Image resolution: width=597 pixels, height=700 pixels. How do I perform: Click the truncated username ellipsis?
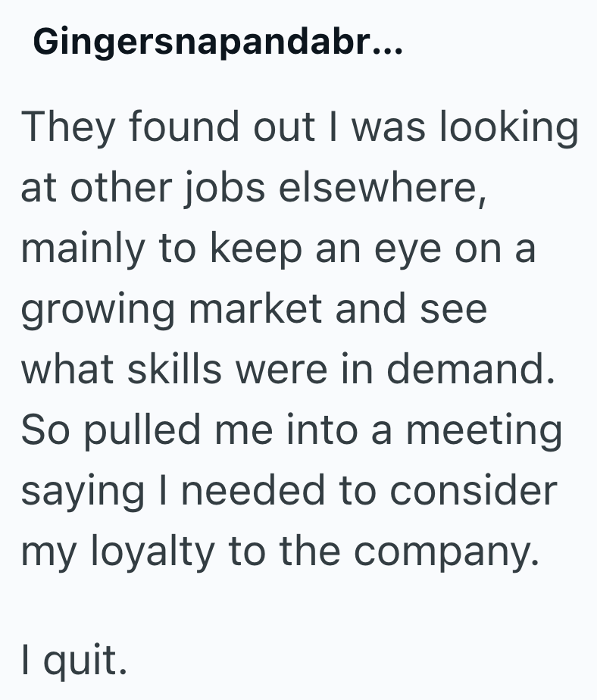point(390,45)
